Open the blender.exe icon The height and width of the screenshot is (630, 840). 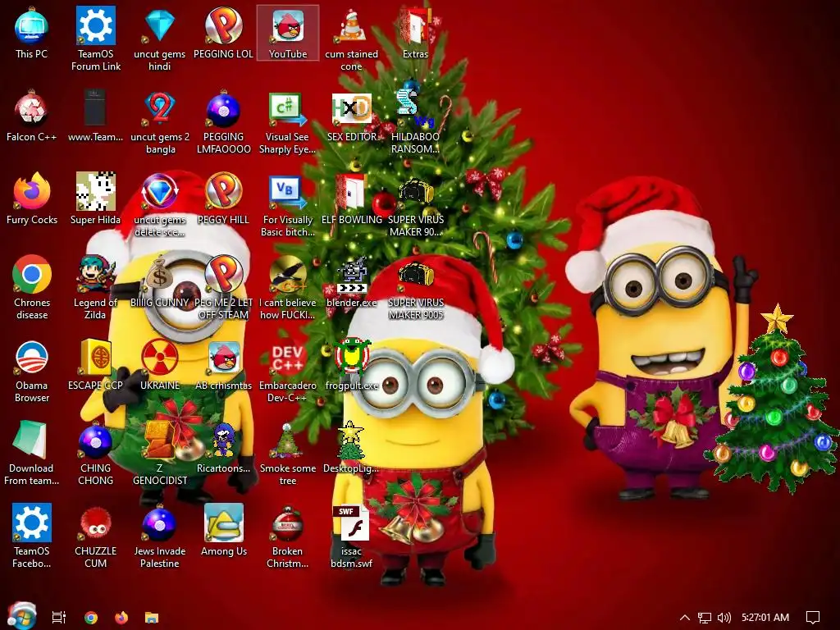pyautogui.click(x=351, y=281)
